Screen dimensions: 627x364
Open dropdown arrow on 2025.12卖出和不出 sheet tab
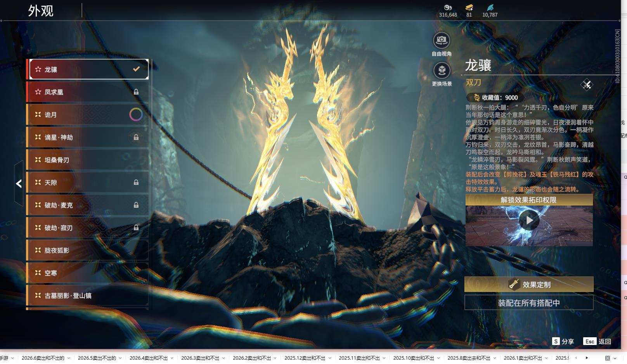pyautogui.click(x=329, y=358)
